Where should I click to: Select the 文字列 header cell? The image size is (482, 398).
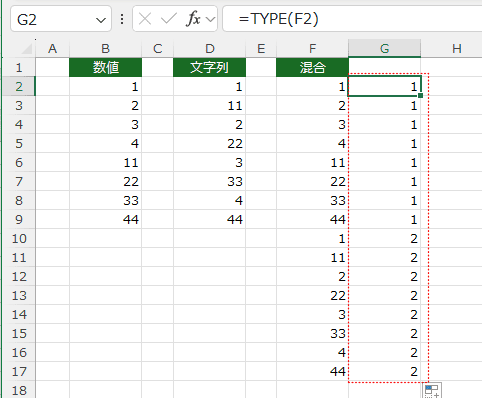click(x=209, y=67)
